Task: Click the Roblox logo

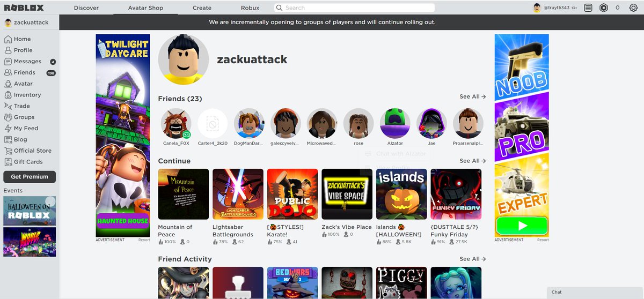Action: click(x=24, y=8)
